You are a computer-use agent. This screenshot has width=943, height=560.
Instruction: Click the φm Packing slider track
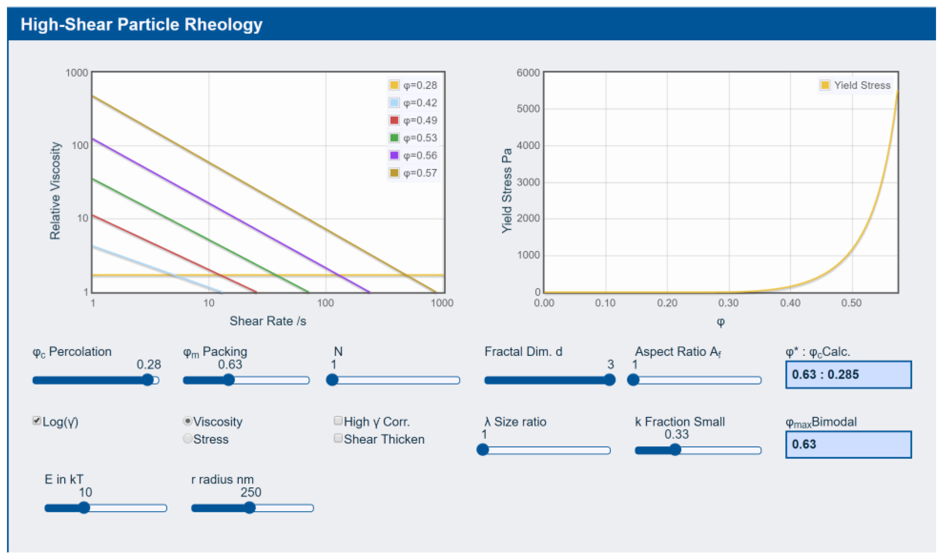246,380
